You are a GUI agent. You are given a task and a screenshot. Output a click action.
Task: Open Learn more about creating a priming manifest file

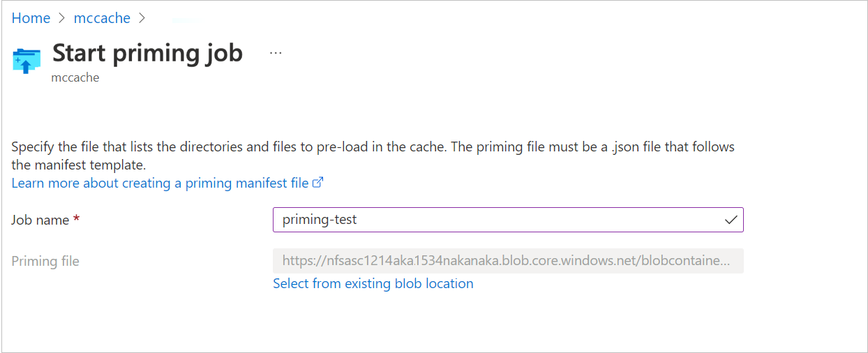pyautogui.click(x=160, y=183)
